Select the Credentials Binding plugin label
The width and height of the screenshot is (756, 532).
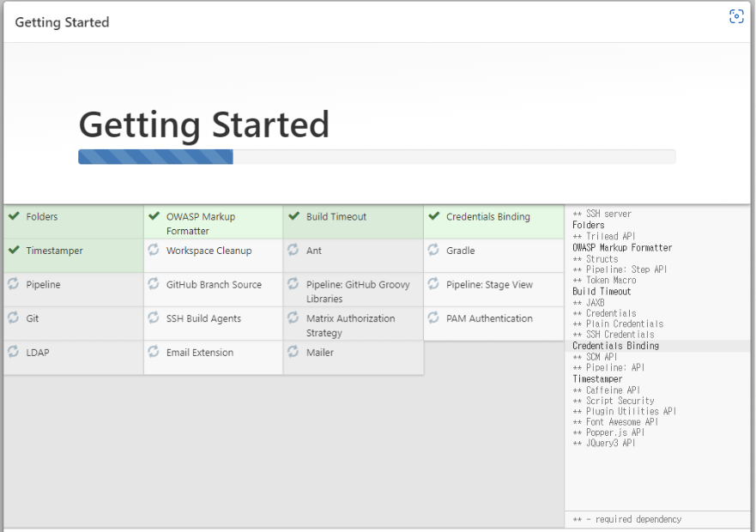488,216
